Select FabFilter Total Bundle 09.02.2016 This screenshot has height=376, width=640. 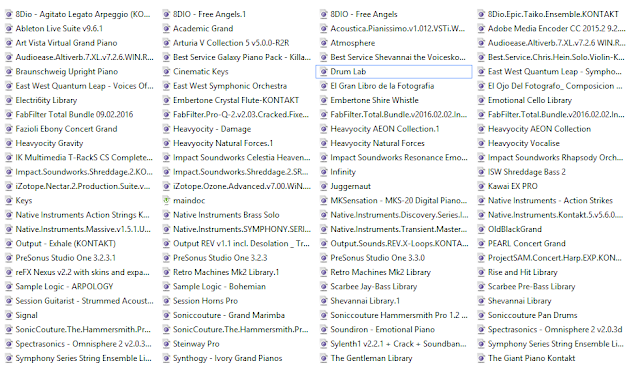pos(74,114)
